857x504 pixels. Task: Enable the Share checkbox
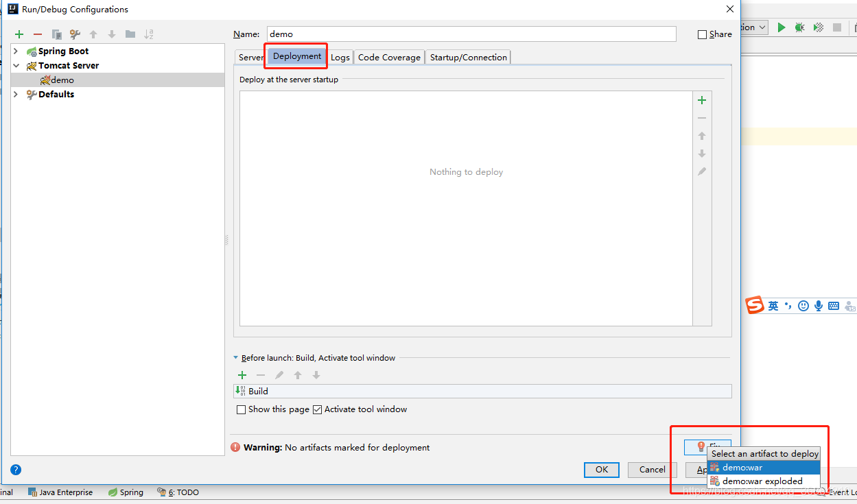tap(702, 34)
